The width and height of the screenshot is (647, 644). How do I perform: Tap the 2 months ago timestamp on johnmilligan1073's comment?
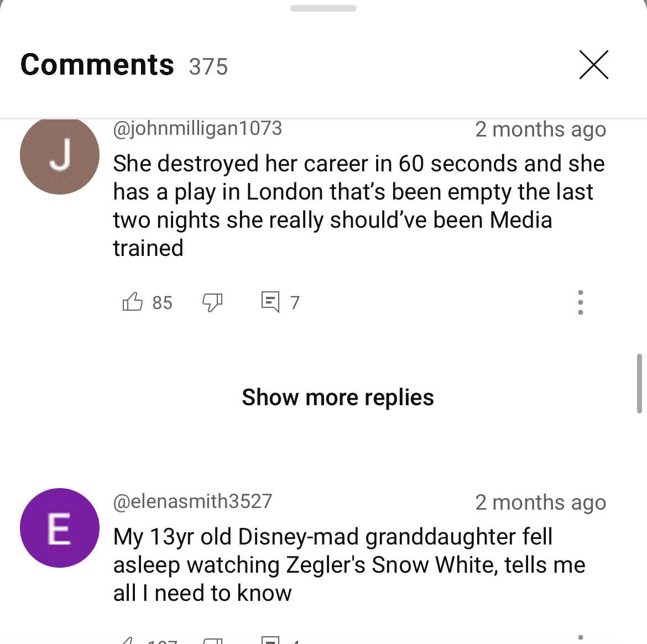pos(540,129)
